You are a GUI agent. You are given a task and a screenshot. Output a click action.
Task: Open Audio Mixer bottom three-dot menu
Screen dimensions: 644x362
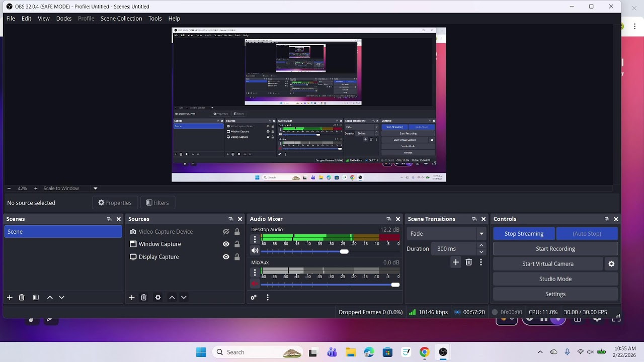coord(268,297)
